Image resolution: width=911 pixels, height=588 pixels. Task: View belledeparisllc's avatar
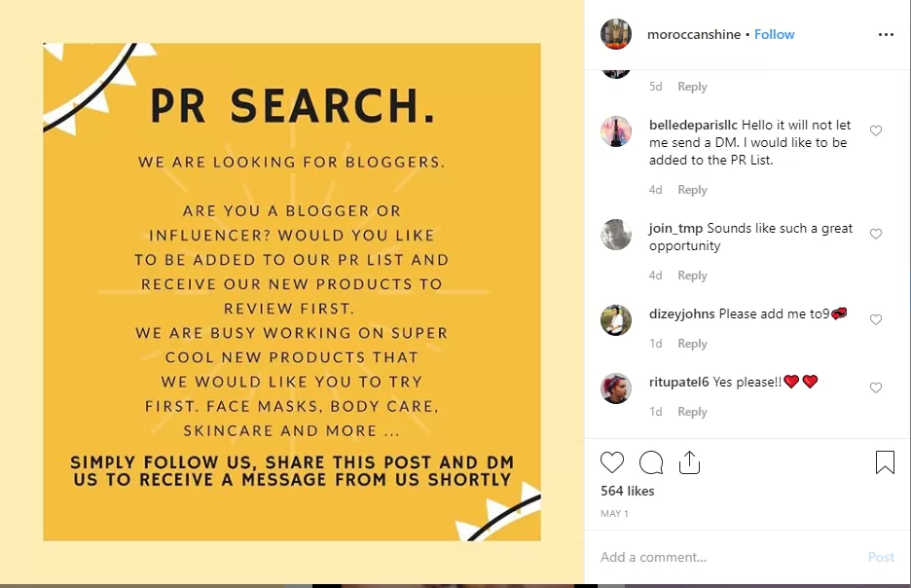point(616,131)
